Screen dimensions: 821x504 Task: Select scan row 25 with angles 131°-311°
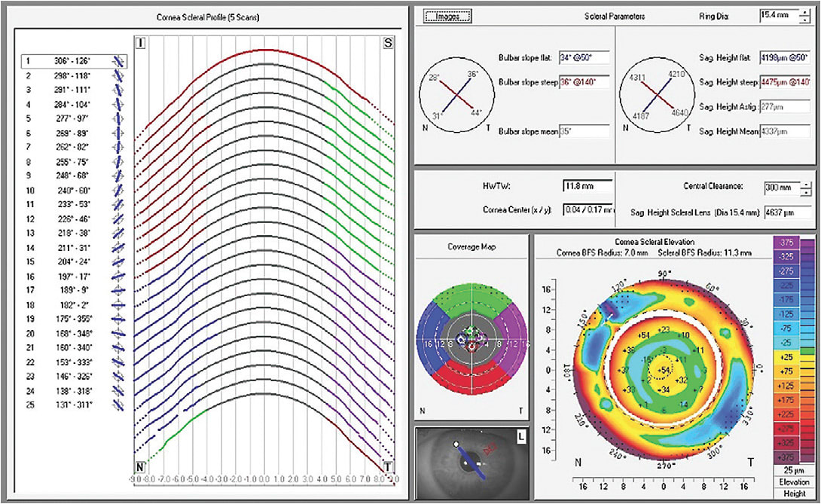coord(74,405)
